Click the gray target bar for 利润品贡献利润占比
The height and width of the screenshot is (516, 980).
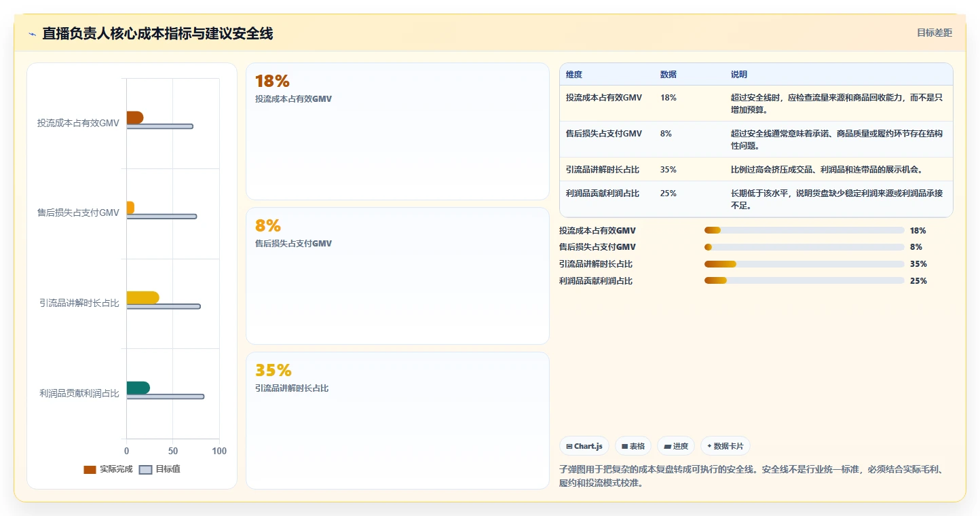point(165,397)
